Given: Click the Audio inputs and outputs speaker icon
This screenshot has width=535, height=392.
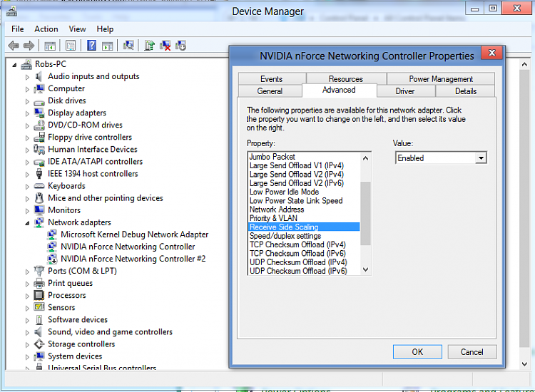Looking at the screenshot, I should pyautogui.click(x=39, y=76).
